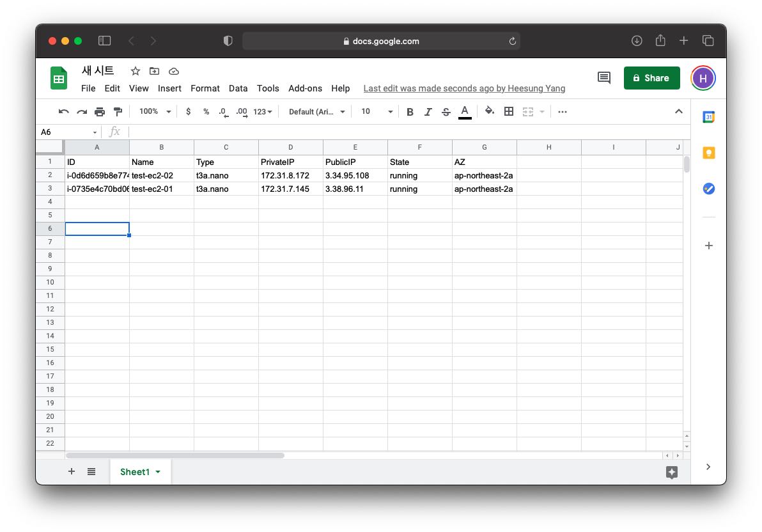762x532 pixels.
Task: Click the green Share button
Action: 651,78
